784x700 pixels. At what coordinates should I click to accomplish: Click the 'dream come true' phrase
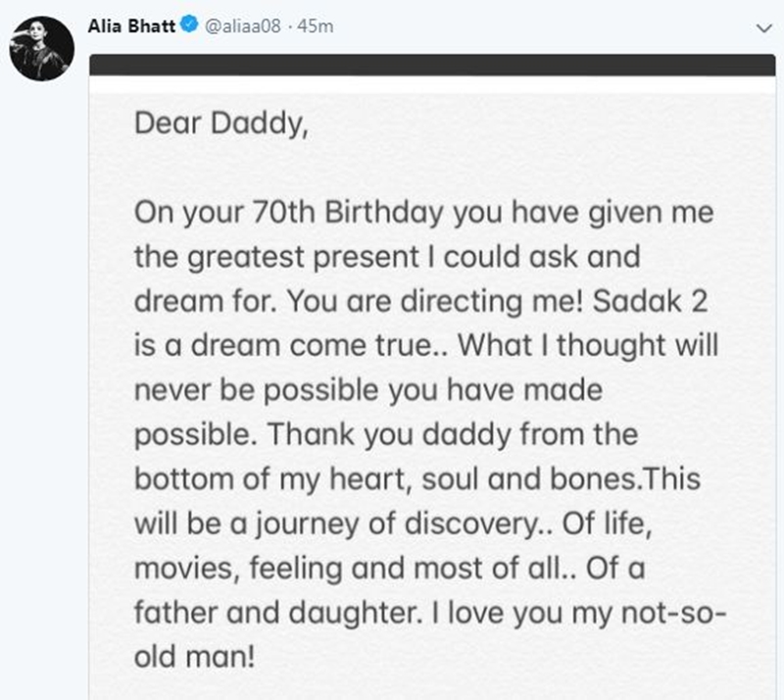point(310,345)
